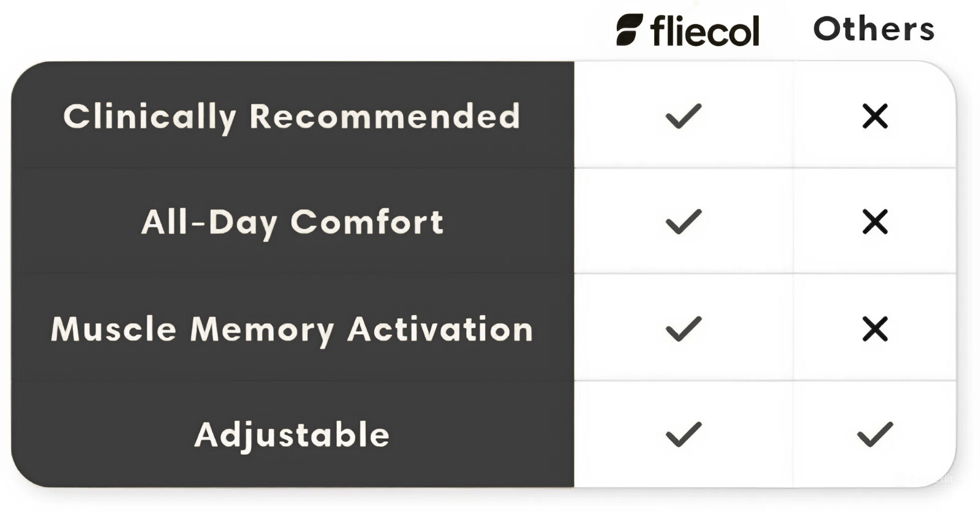Click Others checkmark in Adjustable row
The image size is (980, 513).
(875, 435)
